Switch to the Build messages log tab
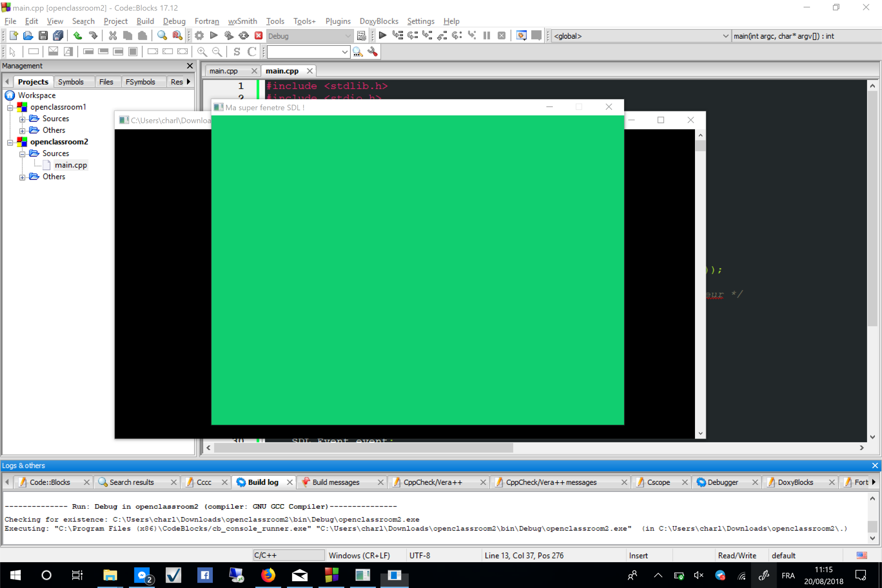The image size is (882, 588). click(336, 482)
